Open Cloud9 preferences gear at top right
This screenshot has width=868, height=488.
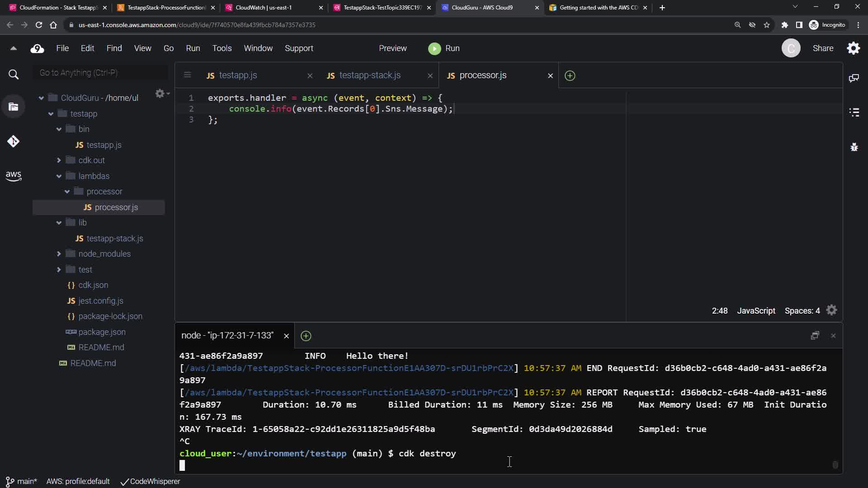(853, 48)
